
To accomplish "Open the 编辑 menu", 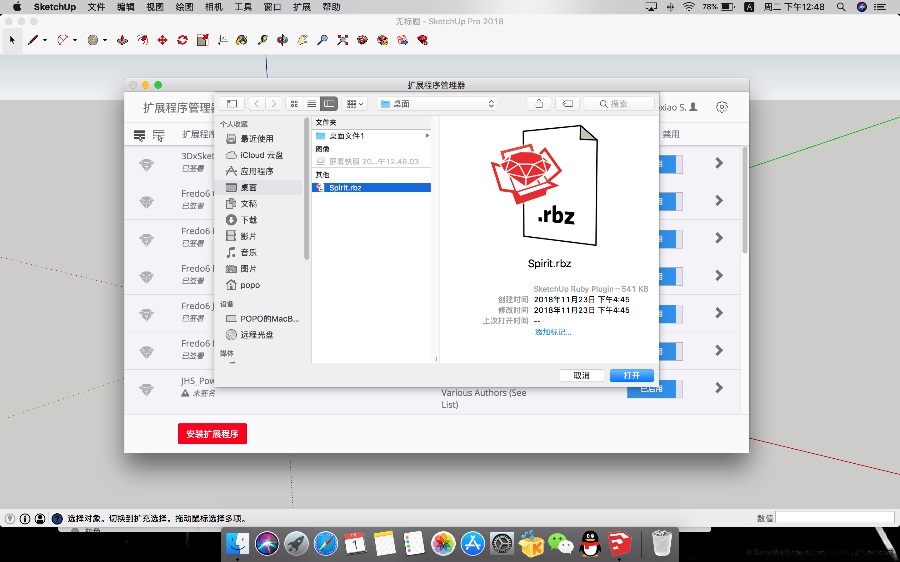I will 126,7.
